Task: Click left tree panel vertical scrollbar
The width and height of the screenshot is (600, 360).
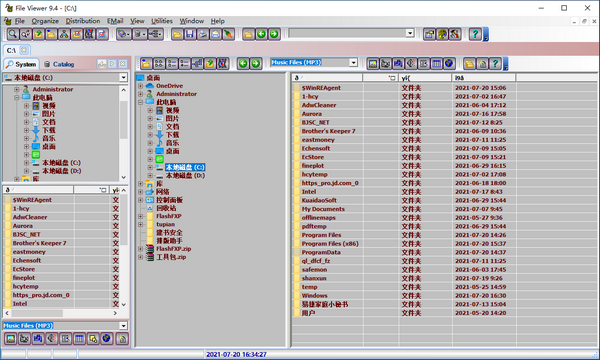Action: (x=123, y=134)
